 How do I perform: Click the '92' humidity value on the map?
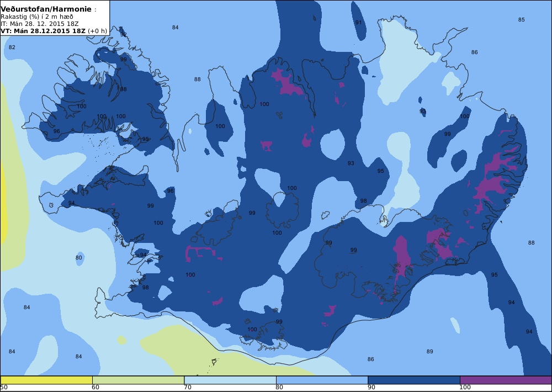[x=123, y=35]
